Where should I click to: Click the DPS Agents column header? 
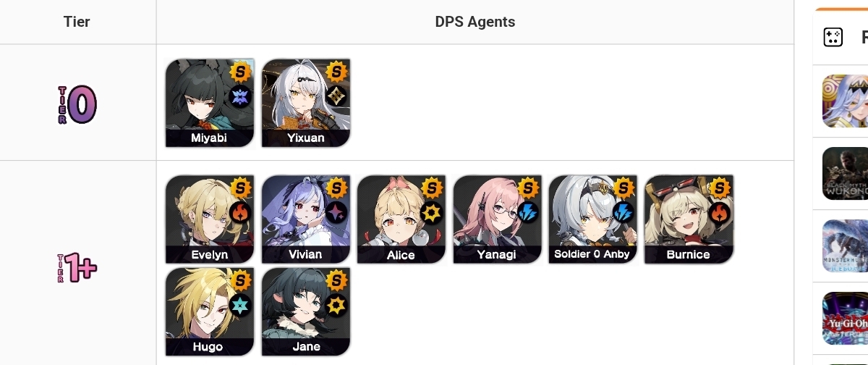click(x=475, y=22)
